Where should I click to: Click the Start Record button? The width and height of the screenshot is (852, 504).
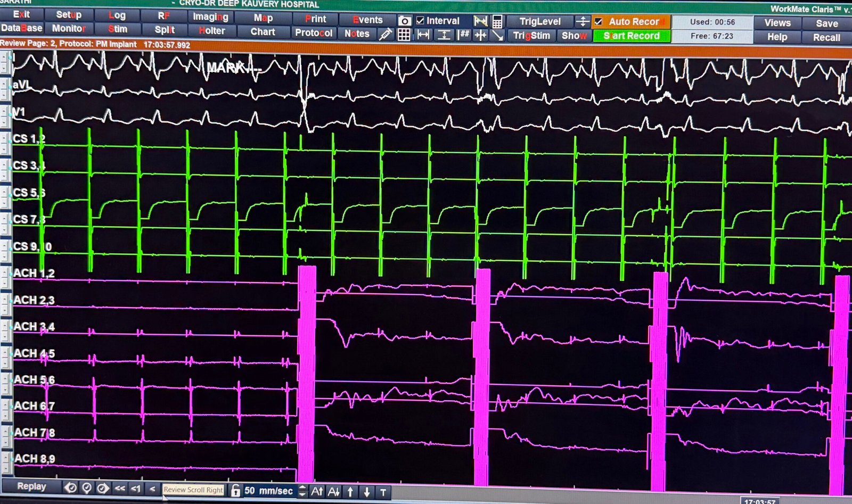tap(632, 36)
